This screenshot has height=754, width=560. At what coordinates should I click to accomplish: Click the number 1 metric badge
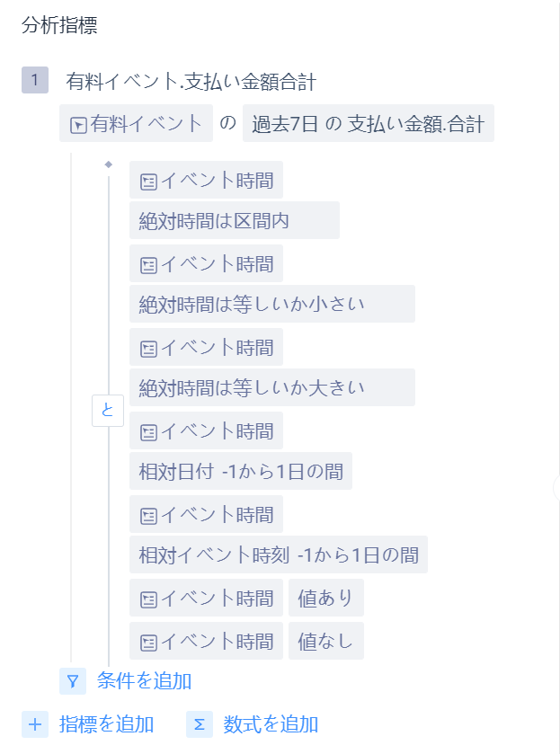pyautogui.click(x=35, y=80)
